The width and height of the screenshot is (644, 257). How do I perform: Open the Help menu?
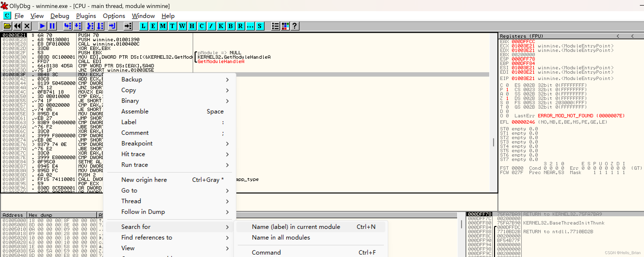click(168, 16)
